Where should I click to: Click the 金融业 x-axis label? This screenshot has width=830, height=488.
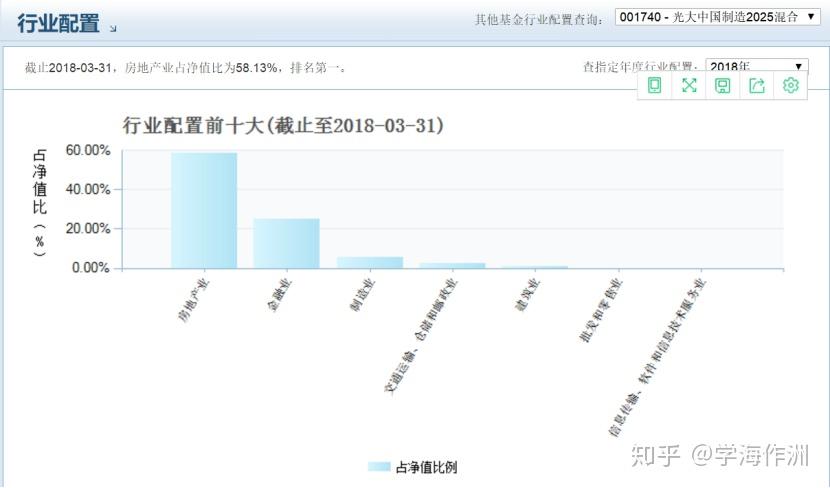coord(280,295)
